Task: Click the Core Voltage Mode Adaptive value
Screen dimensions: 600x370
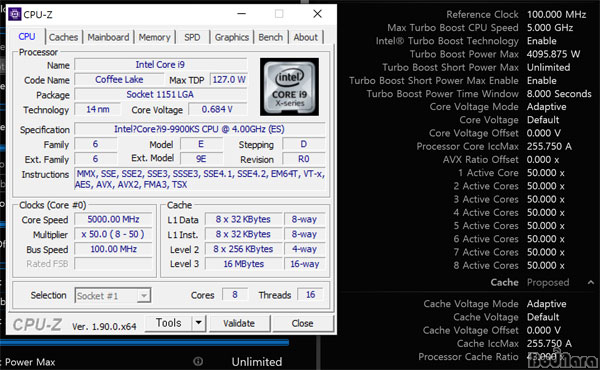Action: pyautogui.click(x=546, y=107)
